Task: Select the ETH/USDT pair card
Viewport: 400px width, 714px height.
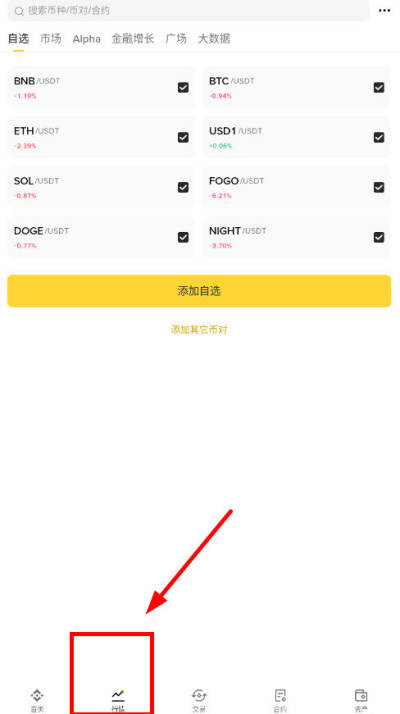Action: click(102, 137)
